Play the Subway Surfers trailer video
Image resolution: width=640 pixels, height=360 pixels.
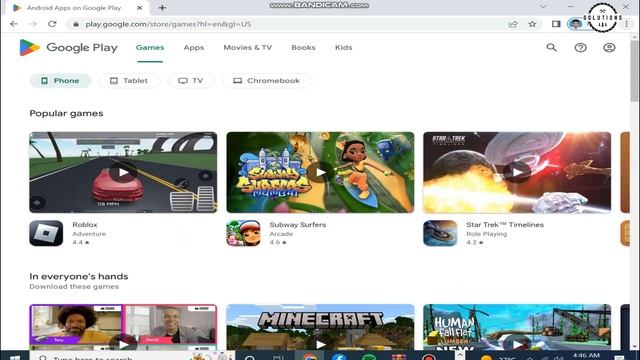320,172
